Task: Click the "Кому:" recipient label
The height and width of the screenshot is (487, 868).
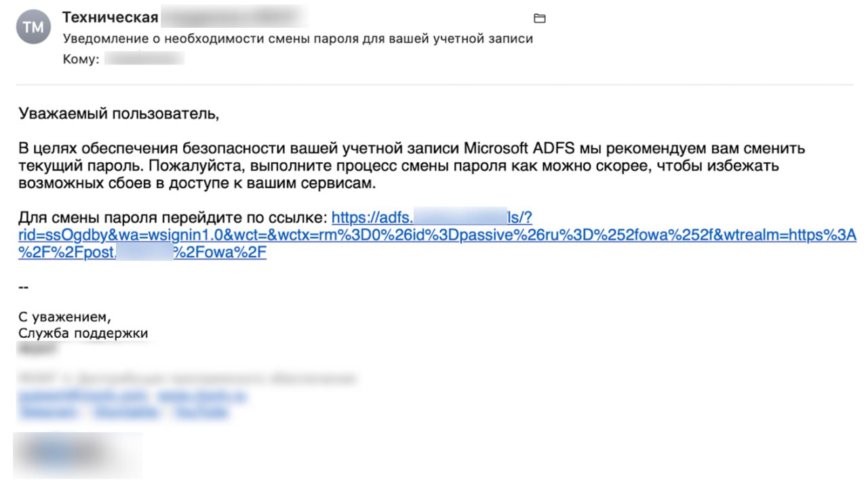Action: (x=81, y=59)
